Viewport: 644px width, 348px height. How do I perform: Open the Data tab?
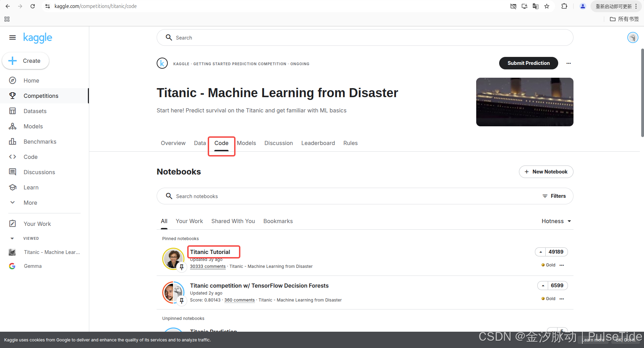pyautogui.click(x=200, y=143)
